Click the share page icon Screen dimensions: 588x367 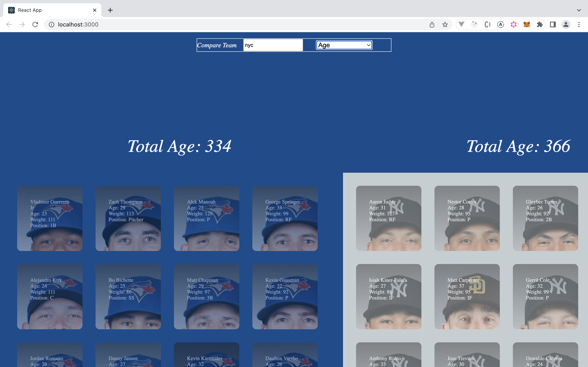(432, 24)
